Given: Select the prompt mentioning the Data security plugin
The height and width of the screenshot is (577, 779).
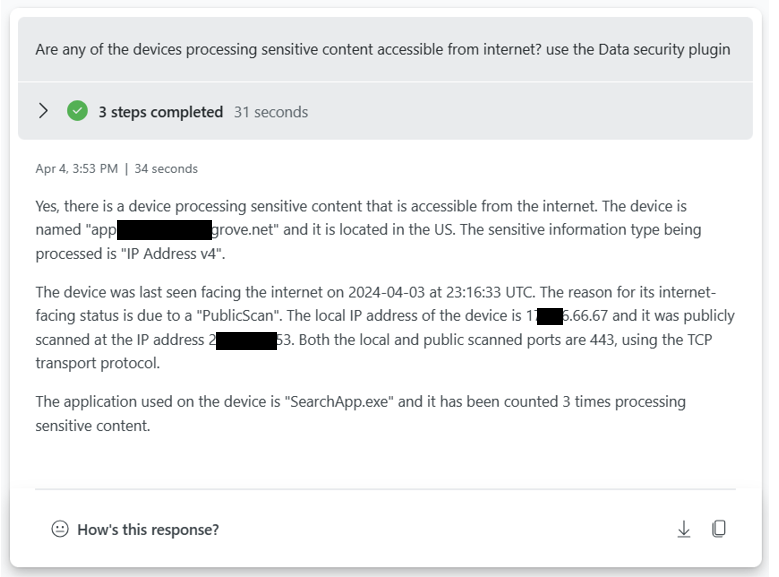Looking at the screenshot, I should [x=383, y=50].
